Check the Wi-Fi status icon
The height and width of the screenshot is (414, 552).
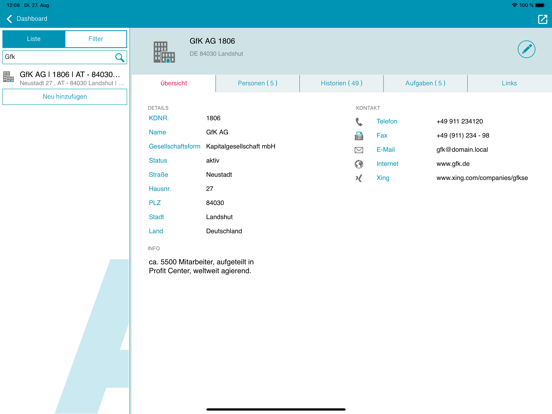click(x=514, y=5)
